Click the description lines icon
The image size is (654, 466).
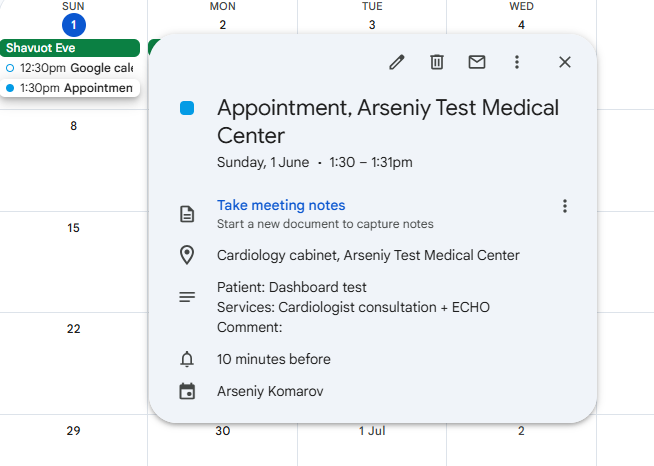[x=187, y=297]
